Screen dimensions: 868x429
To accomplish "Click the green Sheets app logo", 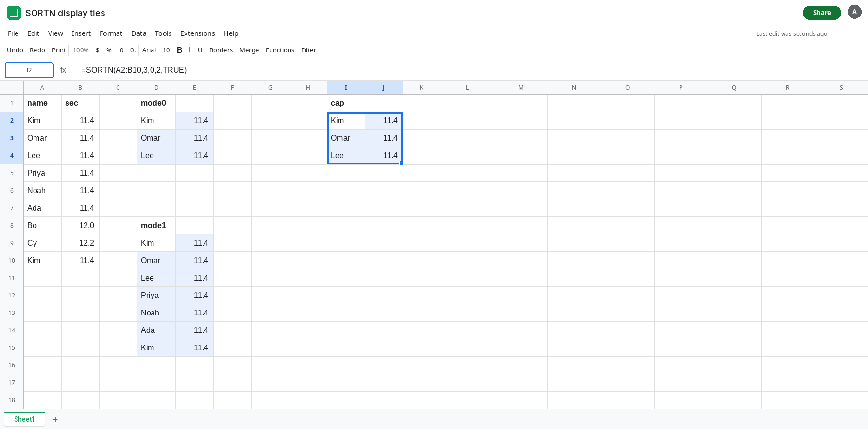I will [14, 13].
